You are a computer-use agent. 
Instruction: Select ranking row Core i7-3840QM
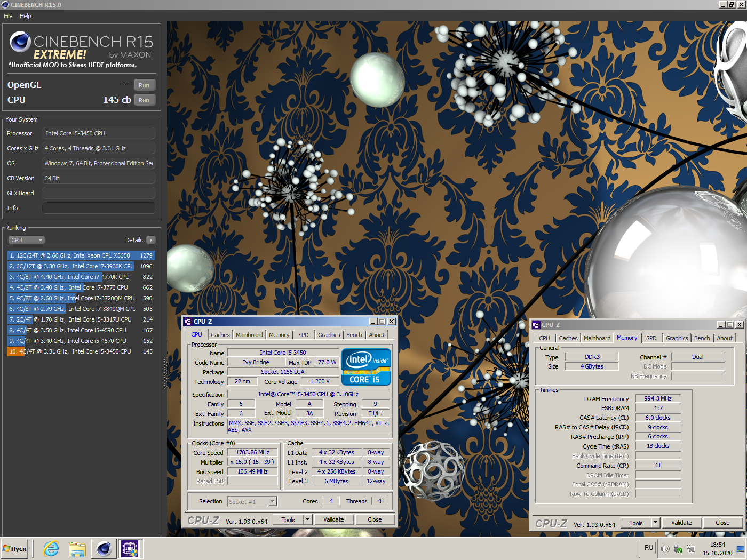click(x=81, y=309)
